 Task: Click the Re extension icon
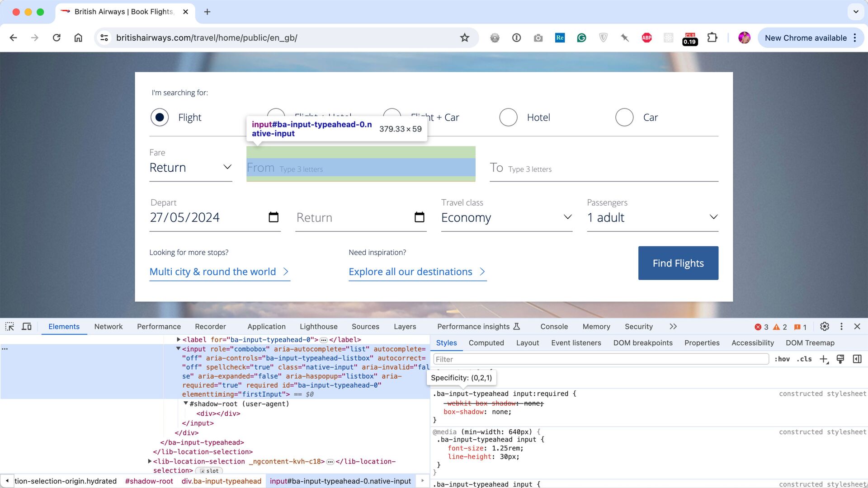pos(560,38)
